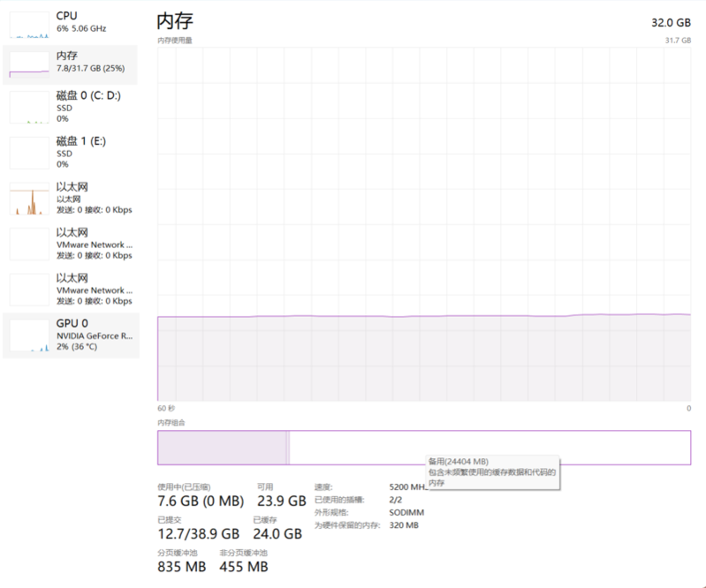706x588 pixels.
Task: Select the CPU entry in the sidebar
Action: coord(80,22)
